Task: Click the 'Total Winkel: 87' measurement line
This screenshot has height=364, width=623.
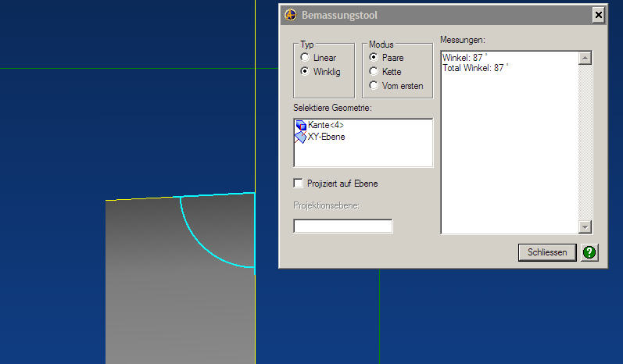Action: 475,68
